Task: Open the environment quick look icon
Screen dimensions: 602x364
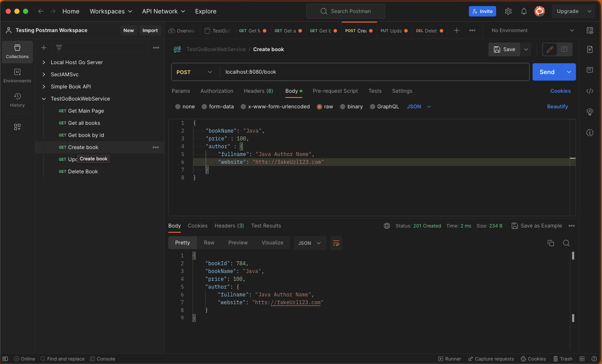Action: (590, 30)
